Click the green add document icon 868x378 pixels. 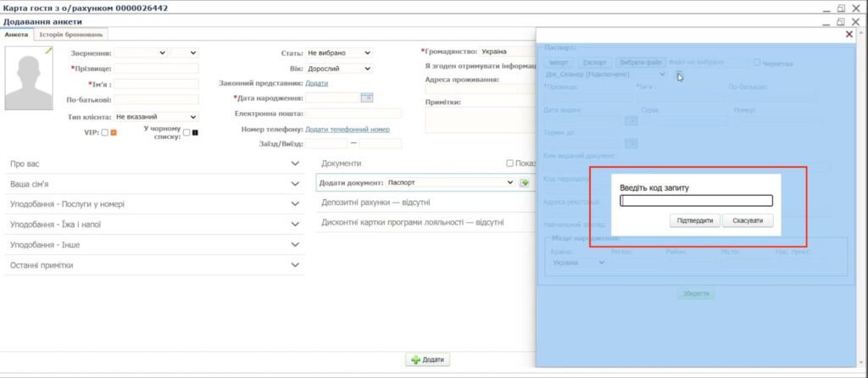click(x=524, y=182)
